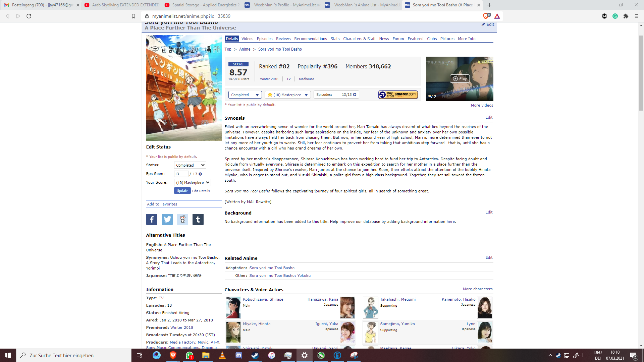The height and width of the screenshot is (362, 644).
Task: Open Kobuchizawa, Shirase character page
Action: pyautogui.click(x=263, y=299)
